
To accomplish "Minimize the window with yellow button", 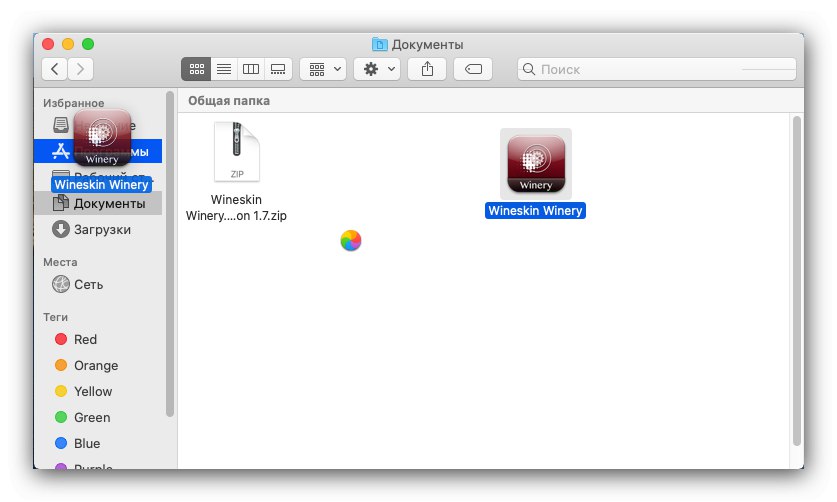I will point(68,44).
